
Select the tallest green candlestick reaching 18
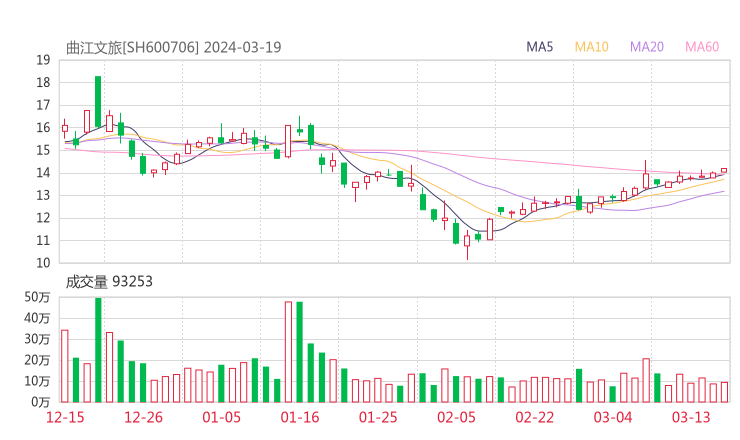click(98, 102)
